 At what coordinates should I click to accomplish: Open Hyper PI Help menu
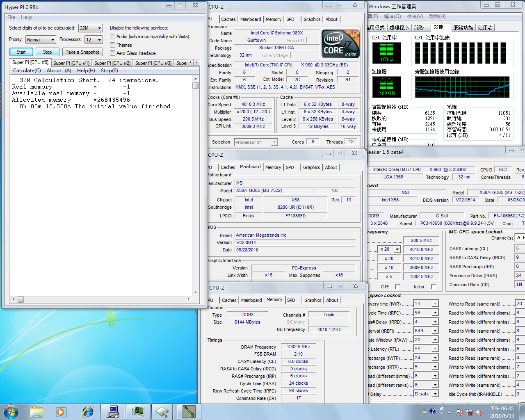tap(26, 17)
